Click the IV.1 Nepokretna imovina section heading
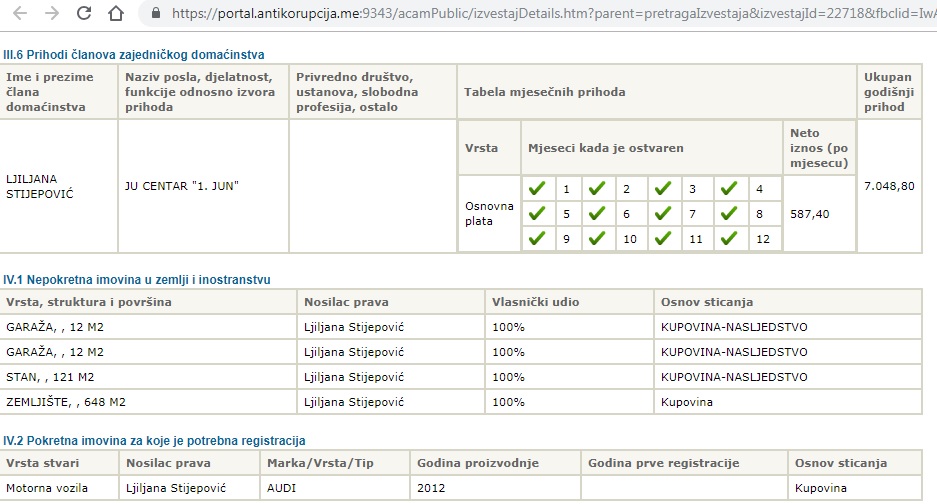 click(x=137, y=279)
